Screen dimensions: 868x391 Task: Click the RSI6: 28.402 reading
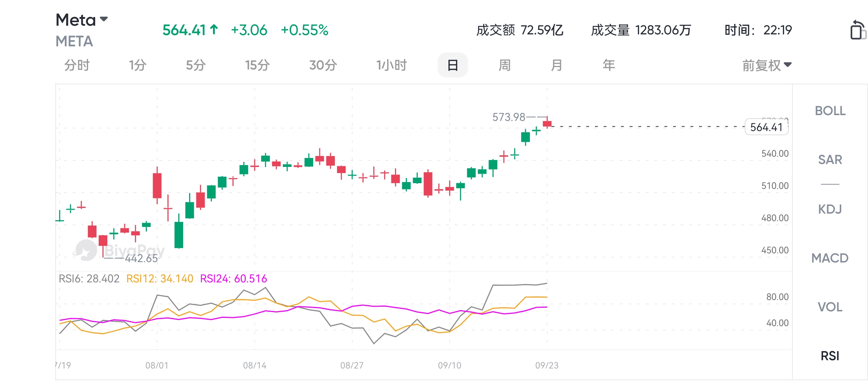tap(89, 278)
